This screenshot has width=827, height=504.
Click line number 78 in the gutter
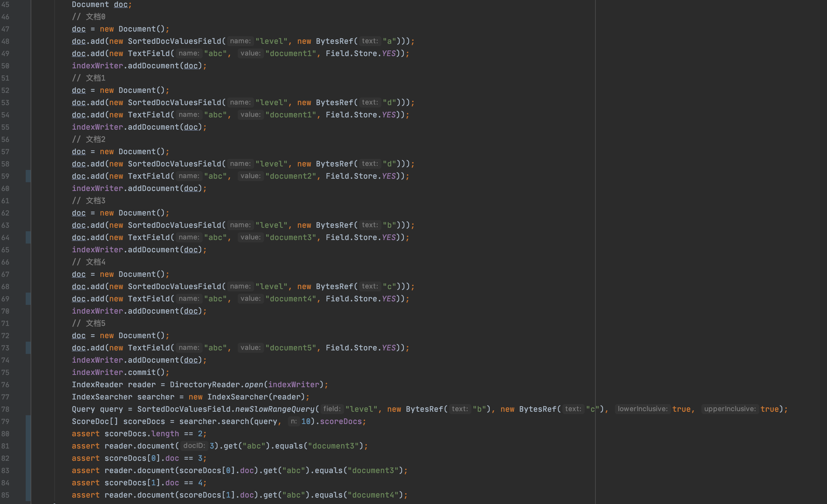pyautogui.click(x=5, y=409)
